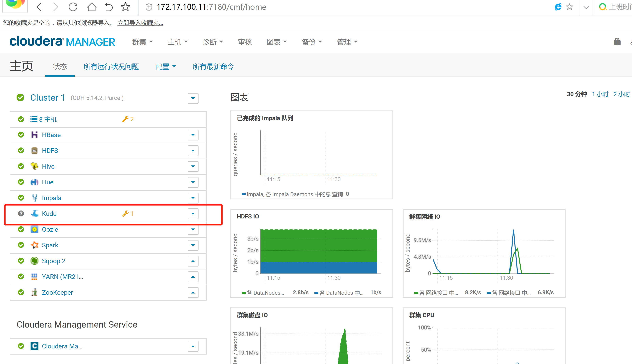
Task: Open the gift box icon in header
Action: pyautogui.click(x=617, y=42)
